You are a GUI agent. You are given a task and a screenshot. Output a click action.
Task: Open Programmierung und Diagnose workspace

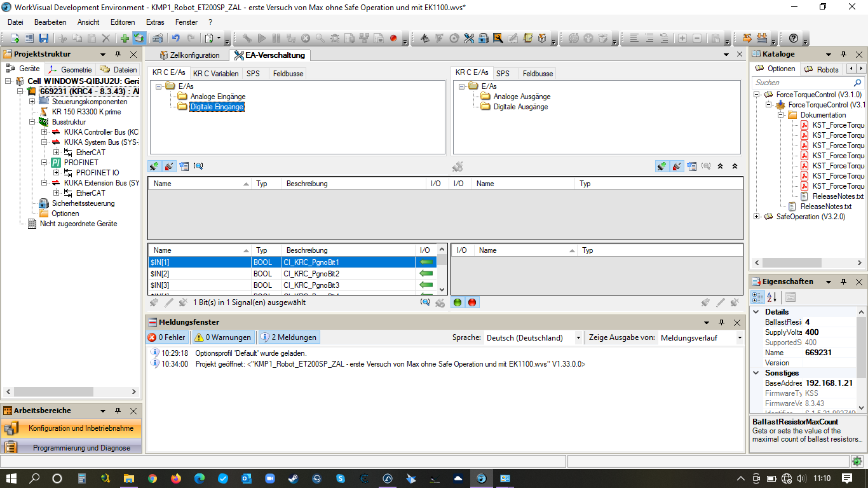click(71, 447)
